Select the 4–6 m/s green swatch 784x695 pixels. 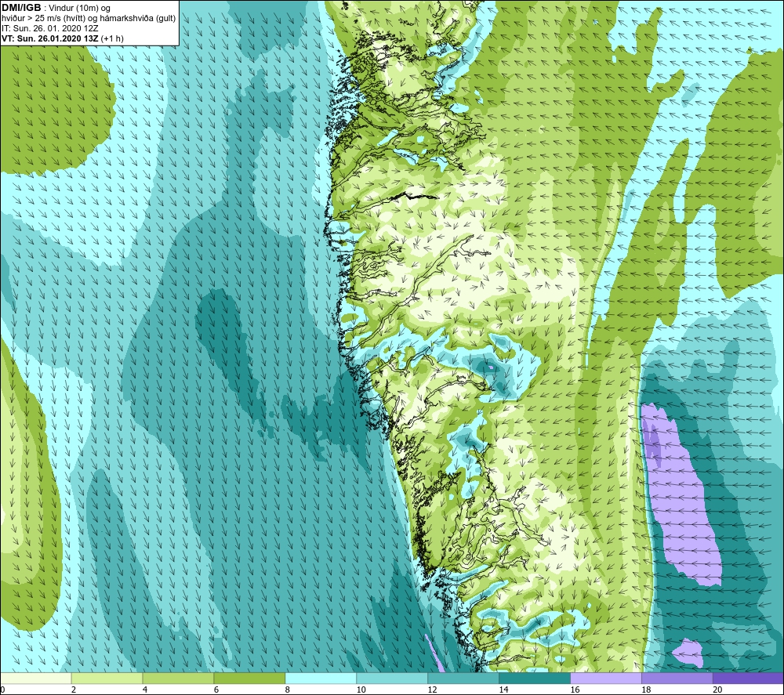tap(178, 678)
